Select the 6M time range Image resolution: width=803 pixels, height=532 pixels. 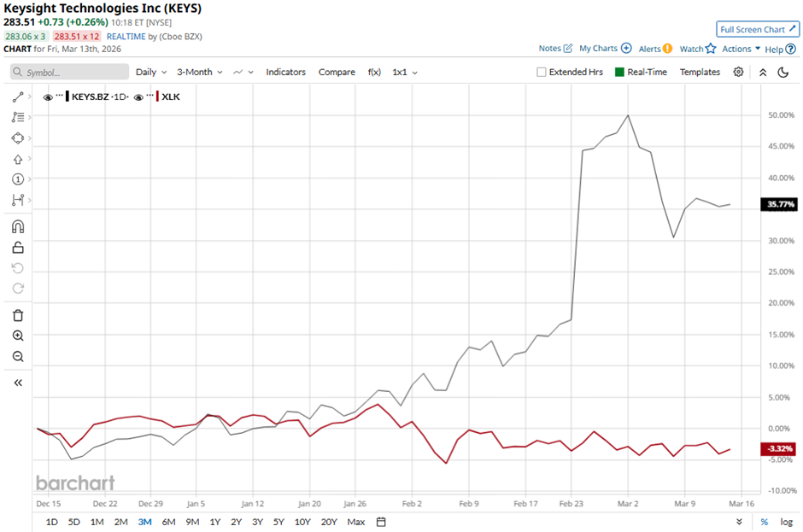click(x=168, y=522)
